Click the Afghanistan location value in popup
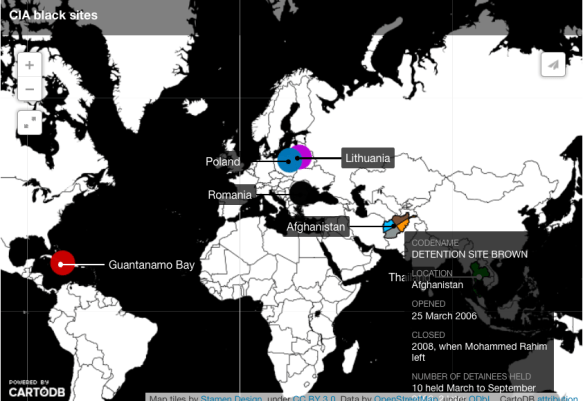The height and width of the screenshot is (401, 583). (x=437, y=285)
